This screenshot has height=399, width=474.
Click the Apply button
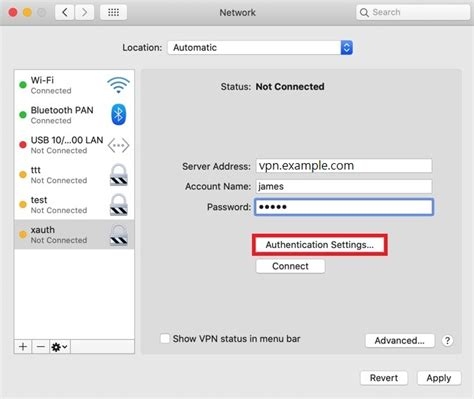(x=439, y=378)
